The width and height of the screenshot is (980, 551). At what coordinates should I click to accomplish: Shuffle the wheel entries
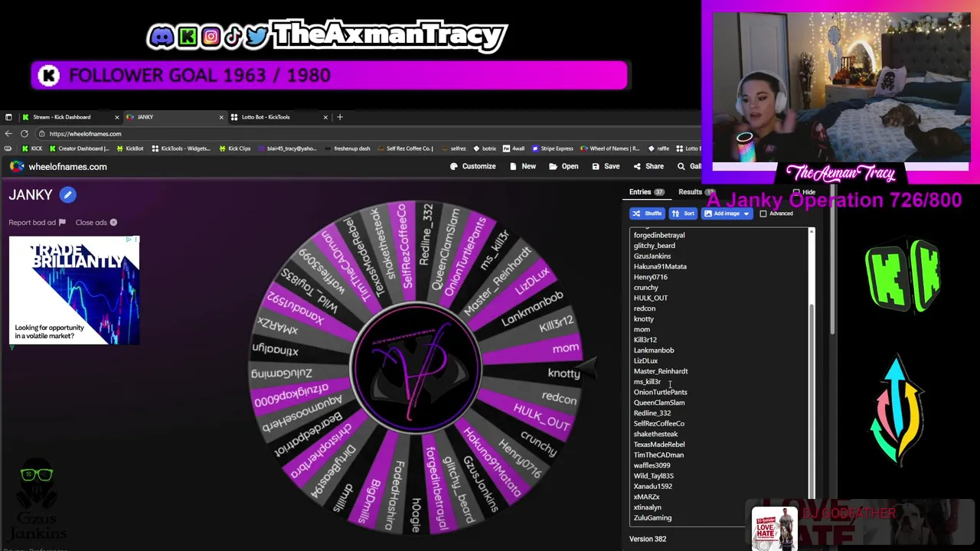[x=647, y=214]
